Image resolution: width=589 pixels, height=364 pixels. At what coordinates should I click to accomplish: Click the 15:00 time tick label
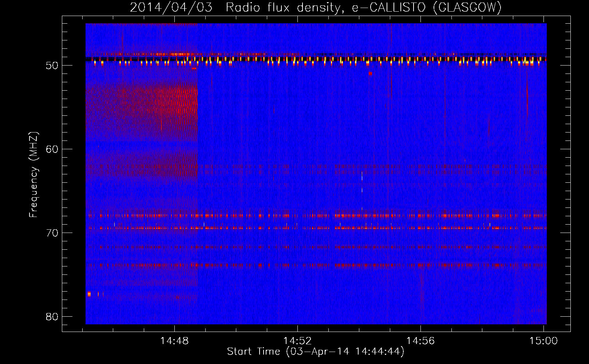click(x=543, y=341)
